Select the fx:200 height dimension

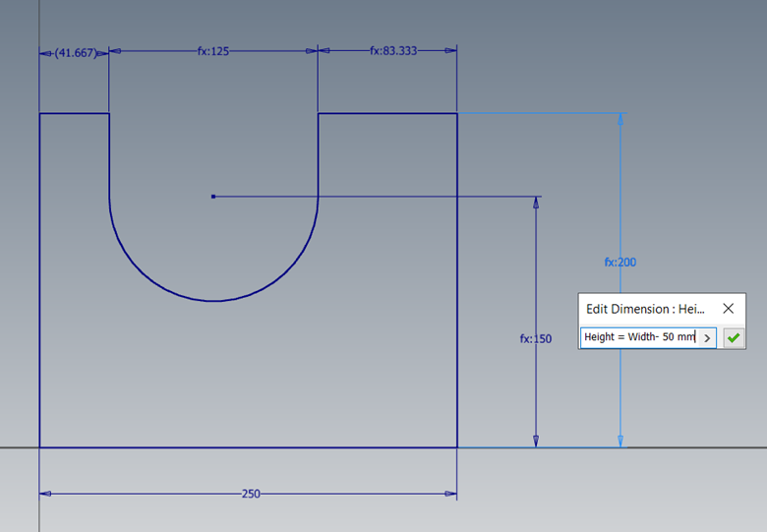coord(620,263)
